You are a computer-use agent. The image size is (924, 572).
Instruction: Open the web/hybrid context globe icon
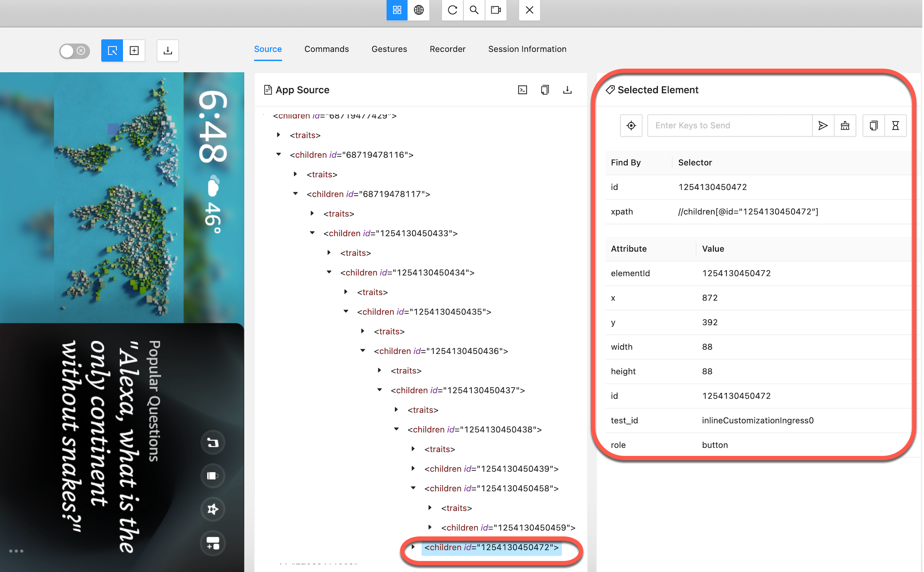pyautogui.click(x=419, y=10)
